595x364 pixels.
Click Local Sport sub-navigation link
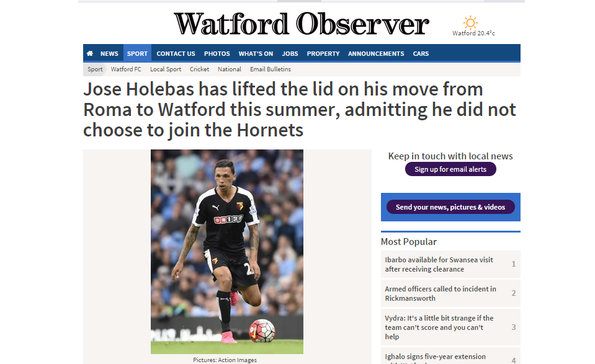(x=166, y=69)
